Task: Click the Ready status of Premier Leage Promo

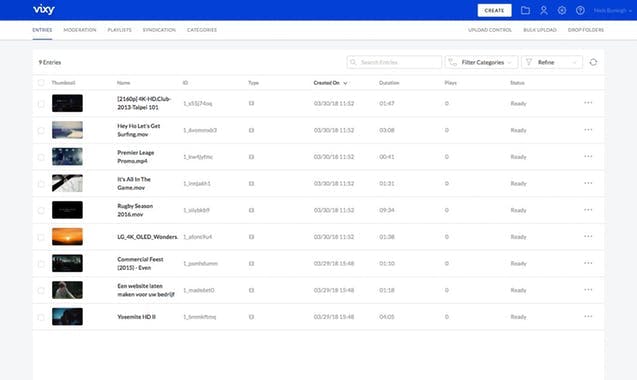Action: pyautogui.click(x=518, y=157)
